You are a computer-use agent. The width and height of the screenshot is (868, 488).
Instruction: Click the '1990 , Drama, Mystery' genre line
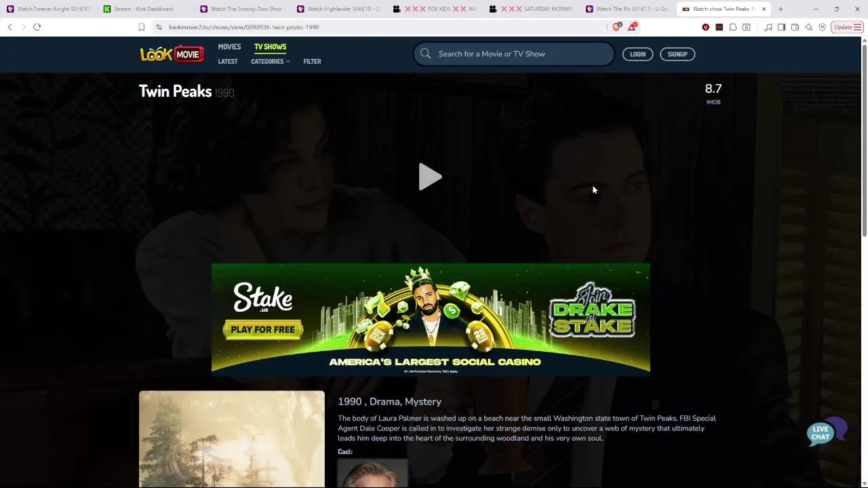coord(390,402)
